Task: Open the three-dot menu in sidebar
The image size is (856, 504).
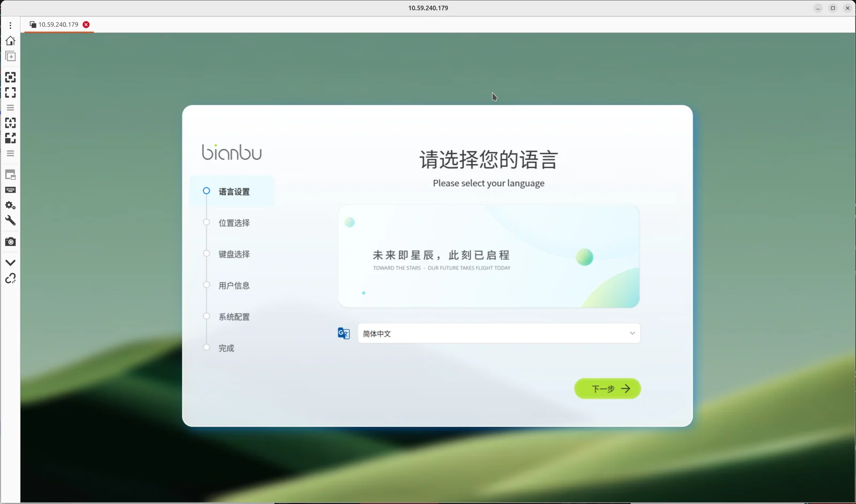Action: pyautogui.click(x=10, y=25)
